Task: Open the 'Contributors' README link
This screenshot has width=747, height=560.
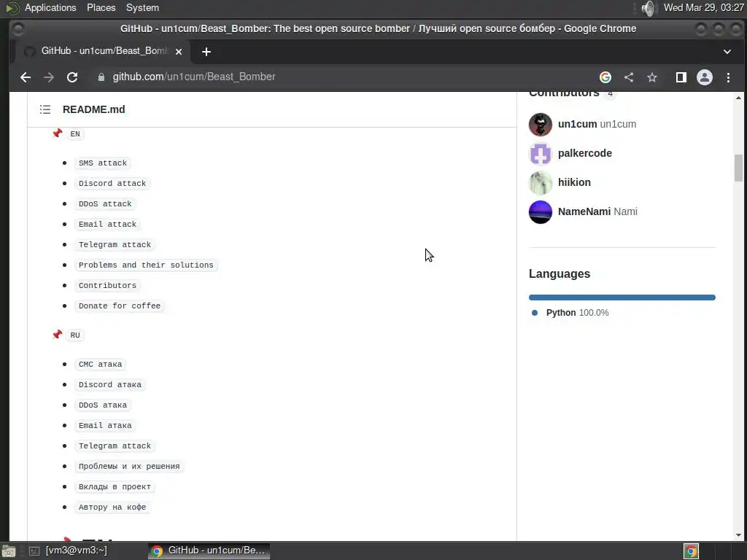Action: pyautogui.click(x=108, y=286)
